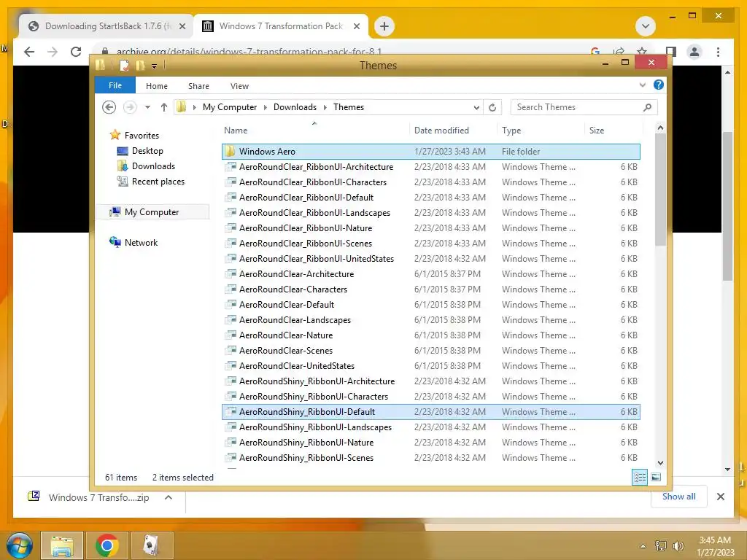Select Desktop in navigation pane

pos(140,151)
